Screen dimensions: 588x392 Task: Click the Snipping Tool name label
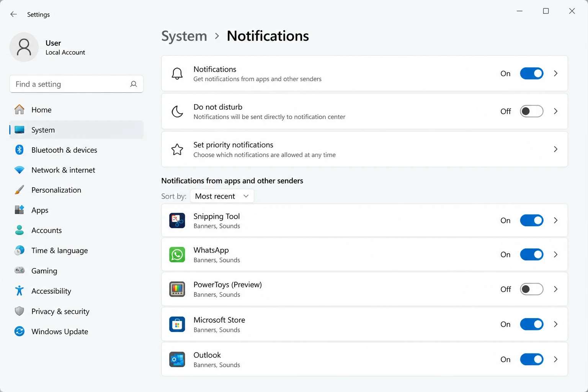click(x=217, y=216)
